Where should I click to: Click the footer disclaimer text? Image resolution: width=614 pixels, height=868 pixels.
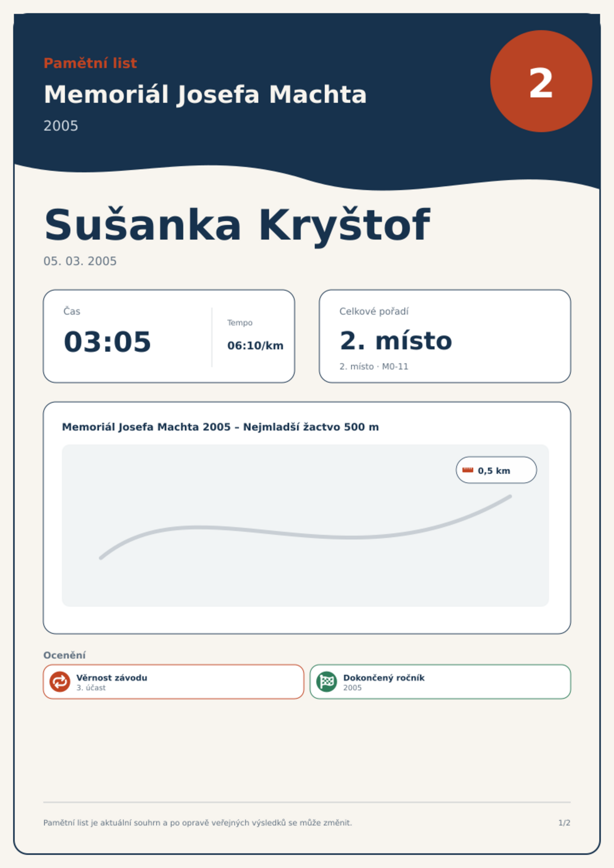click(198, 823)
